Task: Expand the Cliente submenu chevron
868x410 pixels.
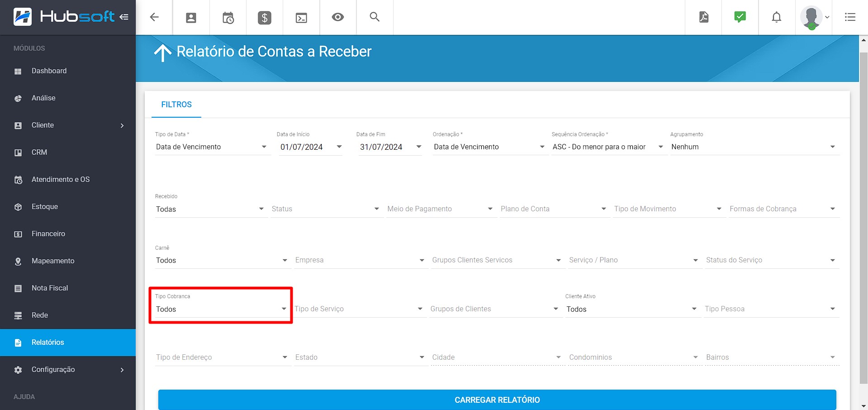Action: pyautogui.click(x=122, y=125)
